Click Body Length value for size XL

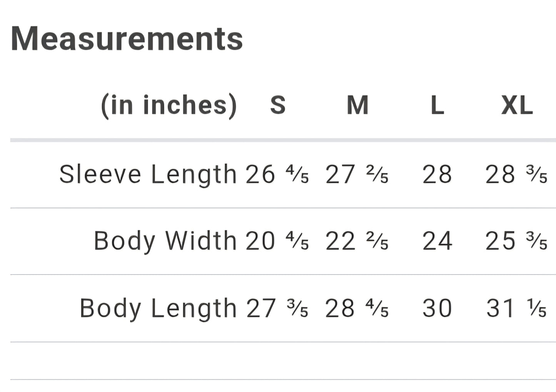516,308
